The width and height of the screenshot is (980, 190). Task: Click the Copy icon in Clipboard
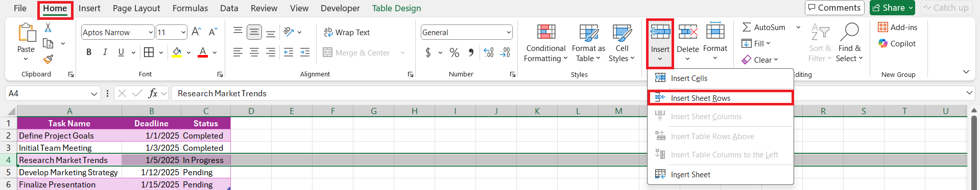click(49, 43)
